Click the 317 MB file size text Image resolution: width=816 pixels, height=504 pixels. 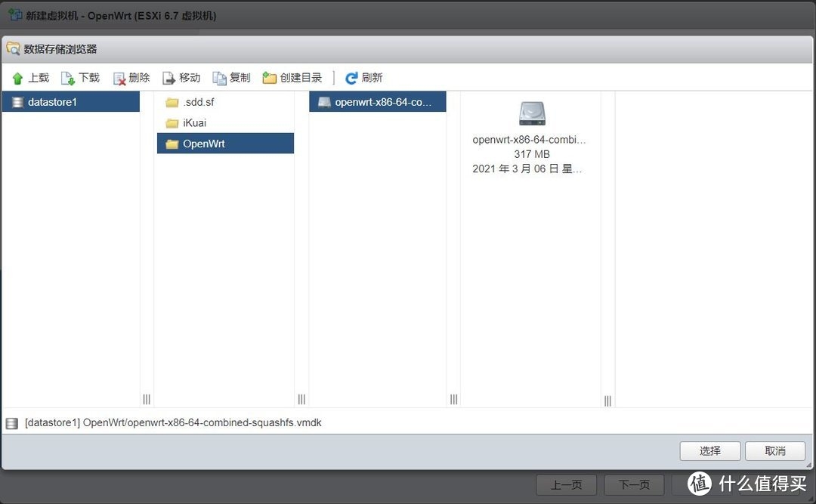point(532,154)
